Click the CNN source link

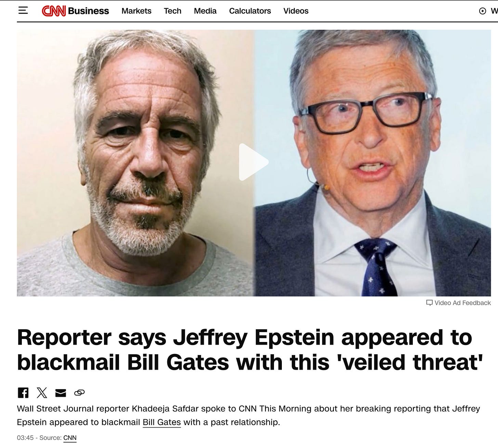click(70, 438)
